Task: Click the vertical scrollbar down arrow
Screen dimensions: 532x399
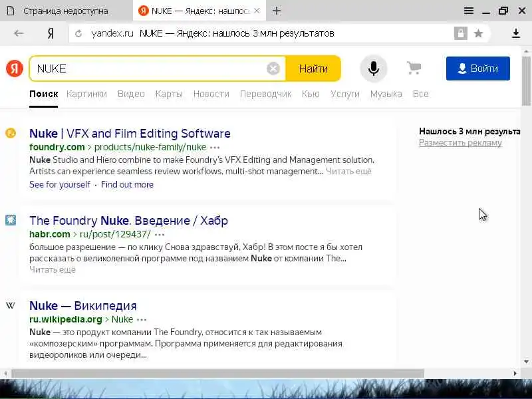Action: coord(526,362)
